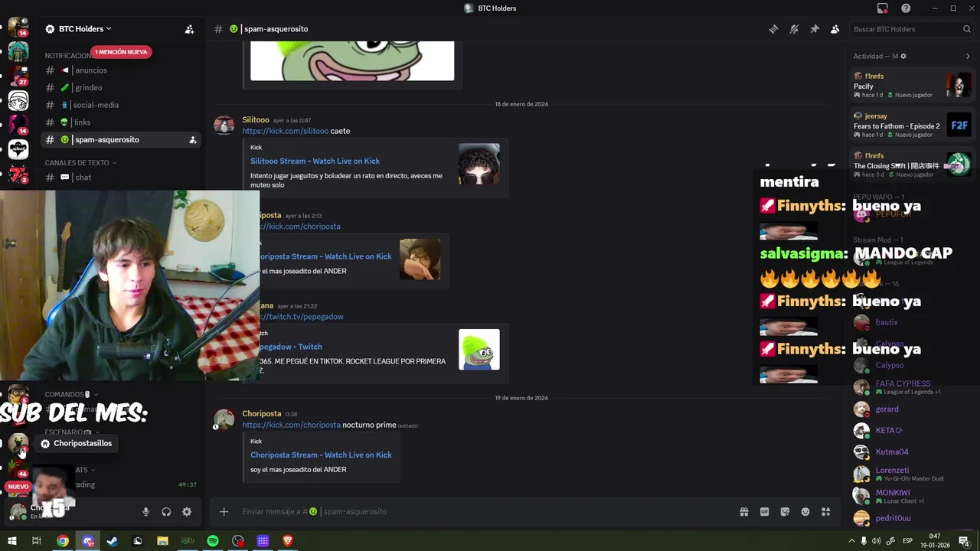Open pinned messages pin icon
Image resolution: width=980 pixels, height=551 pixels.
(x=815, y=29)
